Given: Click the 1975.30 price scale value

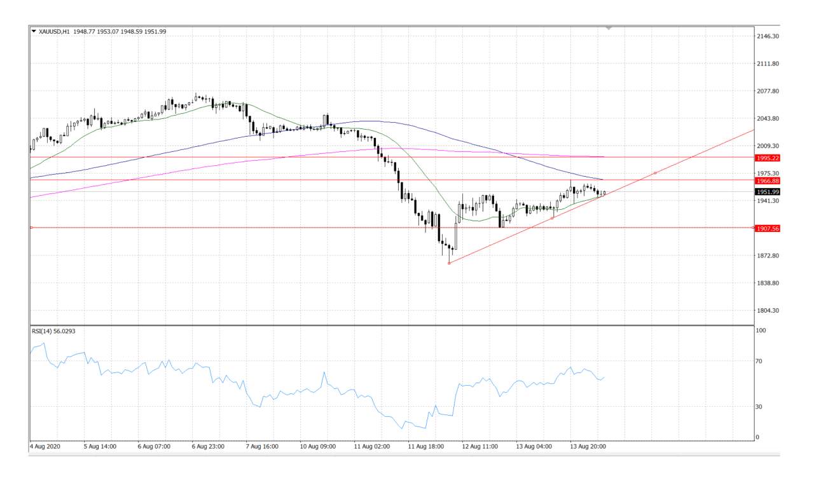Looking at the screenshot, I should click(768, 174).
